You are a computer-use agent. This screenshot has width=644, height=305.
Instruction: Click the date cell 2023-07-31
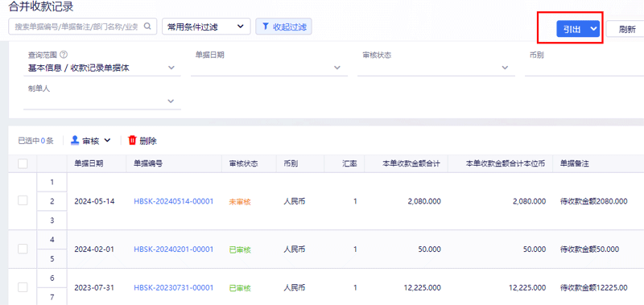pyautogui.click(x=94, y=288)
